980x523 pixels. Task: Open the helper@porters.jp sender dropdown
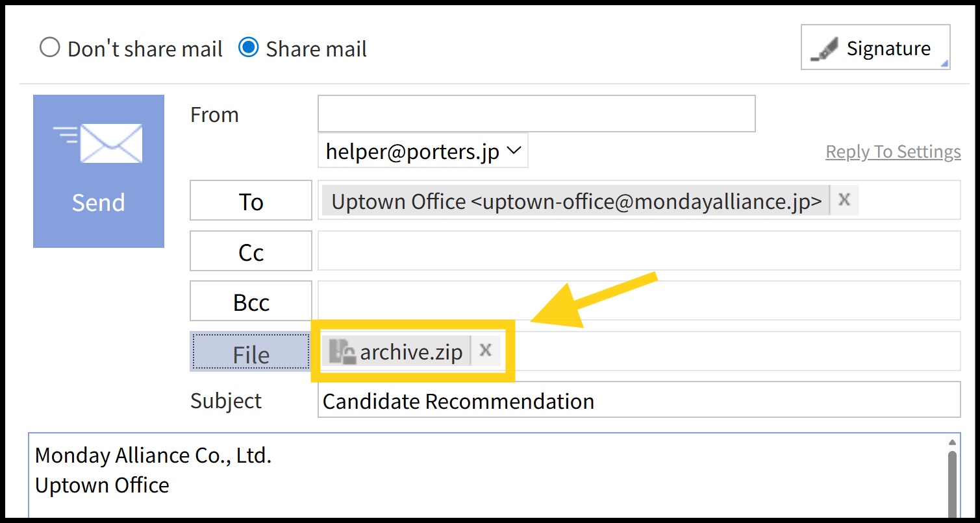point(423,151)
